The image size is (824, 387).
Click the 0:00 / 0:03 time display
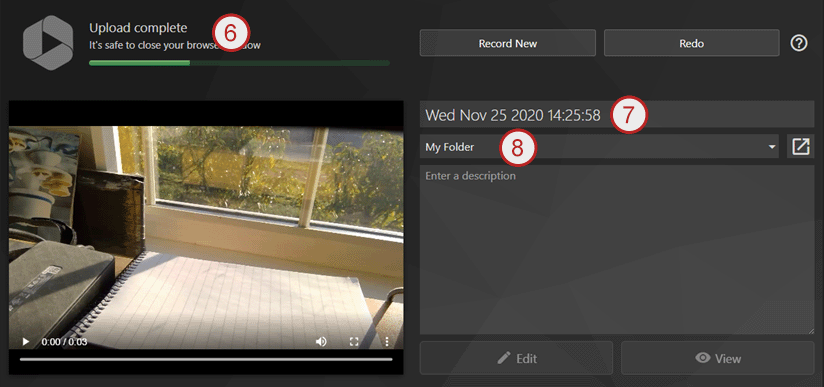(x=64, y=342)
